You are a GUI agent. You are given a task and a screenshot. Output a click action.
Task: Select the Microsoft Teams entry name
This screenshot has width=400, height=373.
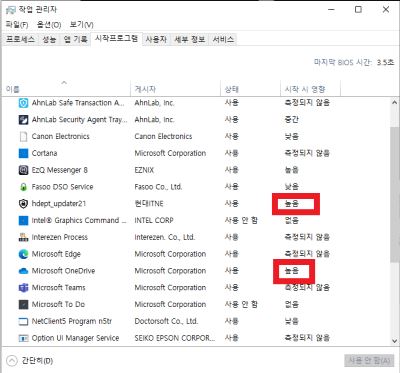pos(58,288)
